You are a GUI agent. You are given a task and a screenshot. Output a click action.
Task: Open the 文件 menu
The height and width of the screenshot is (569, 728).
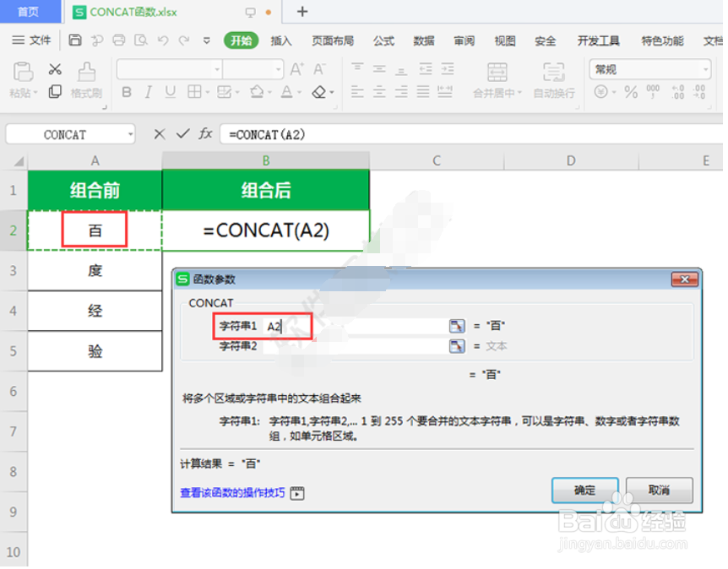tap(39, 41)
